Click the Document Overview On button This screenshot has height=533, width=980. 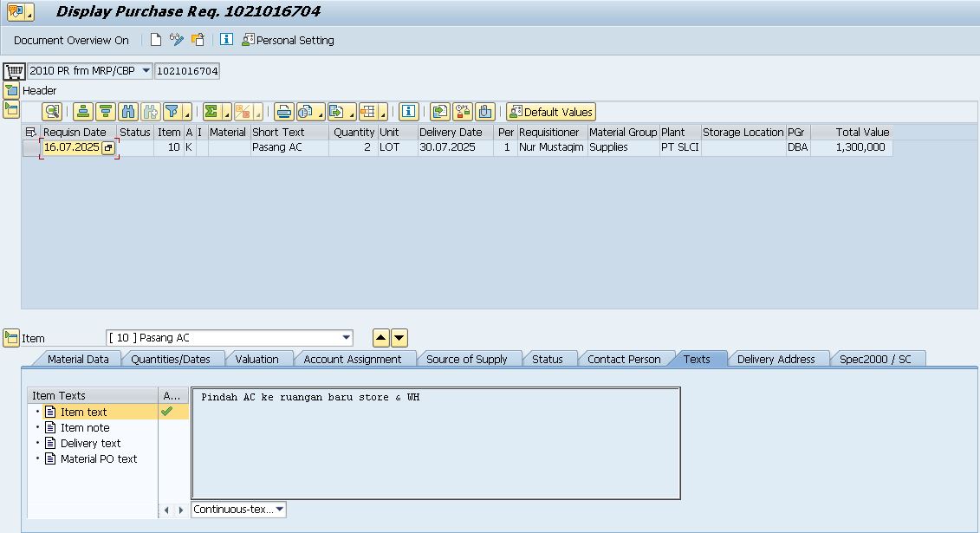point(71,40)
